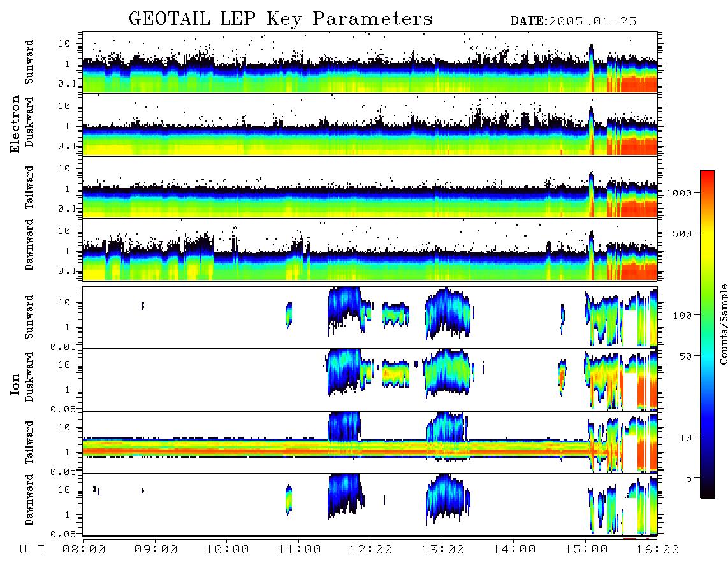Select the Electron "Tailward" panel label
This screenshot has width=728, height=561.
29,187
